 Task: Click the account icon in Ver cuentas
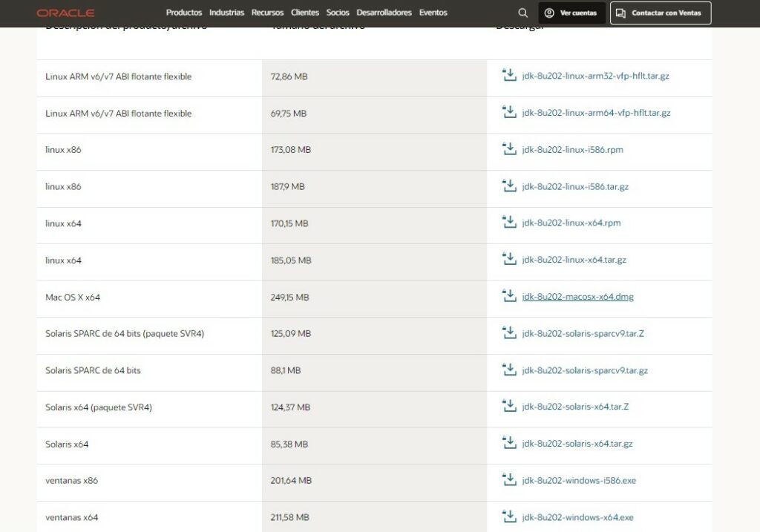point(549,13)
